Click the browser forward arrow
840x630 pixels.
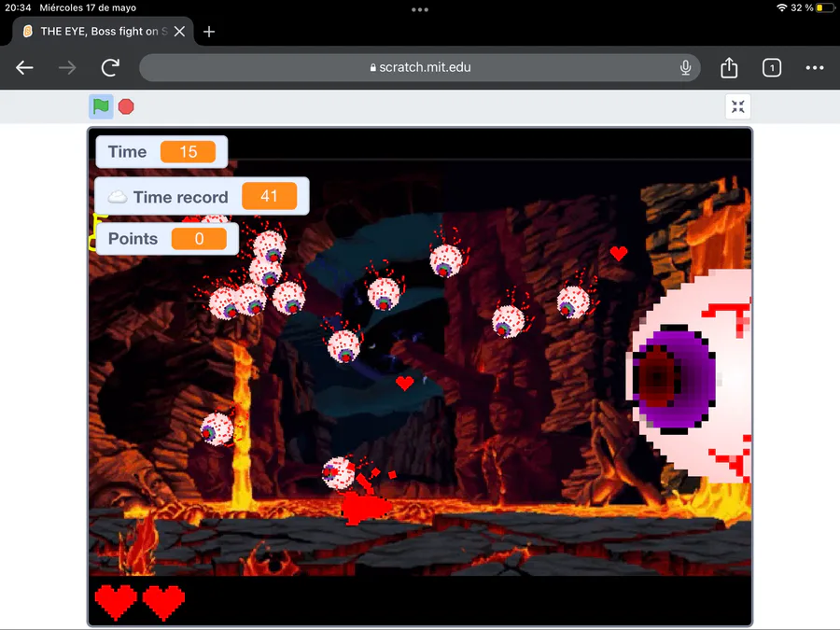pyautogui.click(x=67, y=67)
